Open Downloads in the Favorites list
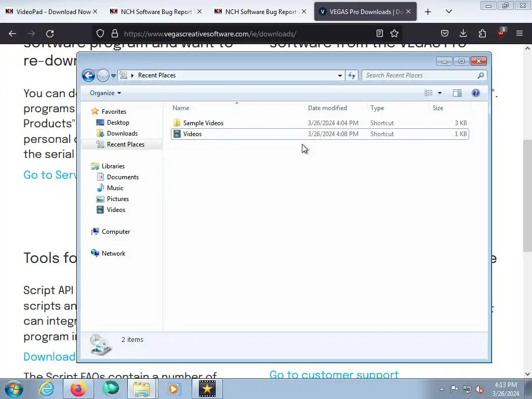The width and height of the screenshot is (532, 399). point(122,134)
